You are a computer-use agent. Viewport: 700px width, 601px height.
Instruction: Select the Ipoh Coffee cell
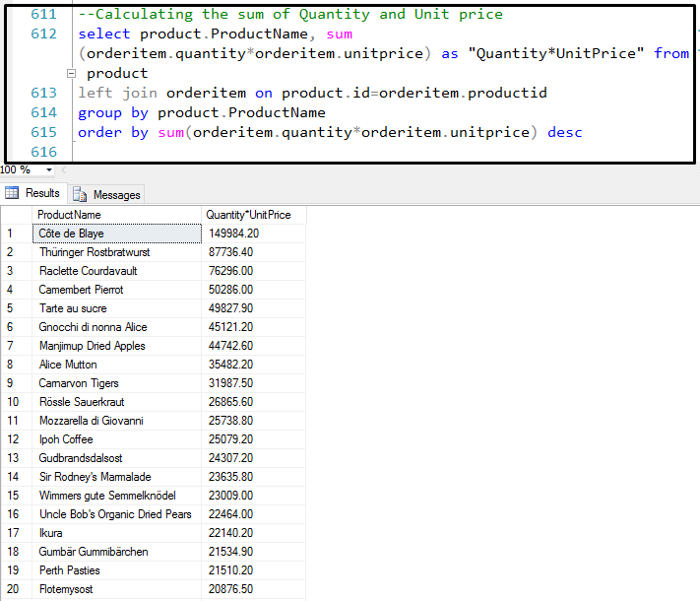click(116, 439)
